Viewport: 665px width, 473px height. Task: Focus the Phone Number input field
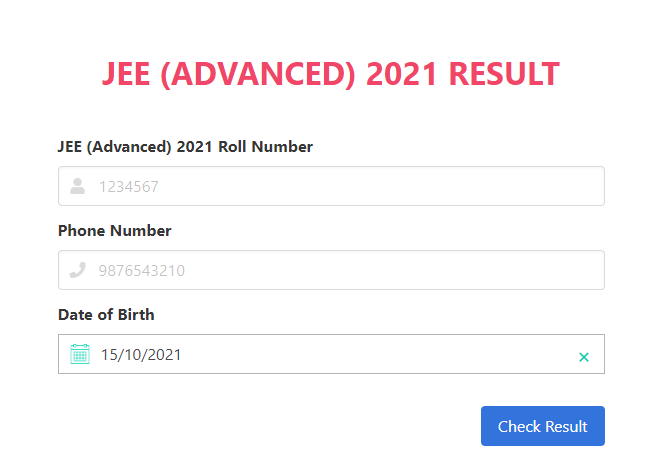(331, 270)
